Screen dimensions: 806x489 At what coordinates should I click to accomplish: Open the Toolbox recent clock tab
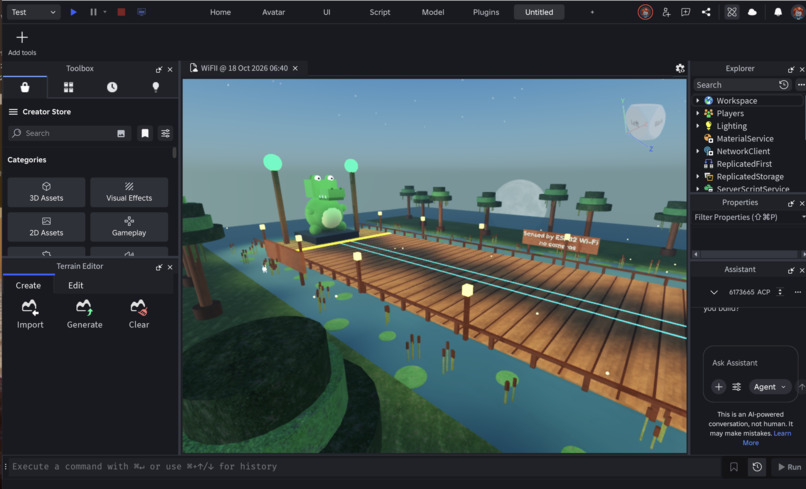click(x=112, y=87)
